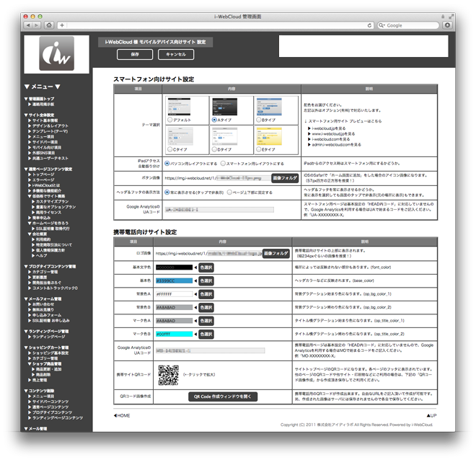Click the arrow icon next to 背景色A field

coord(195,294)
